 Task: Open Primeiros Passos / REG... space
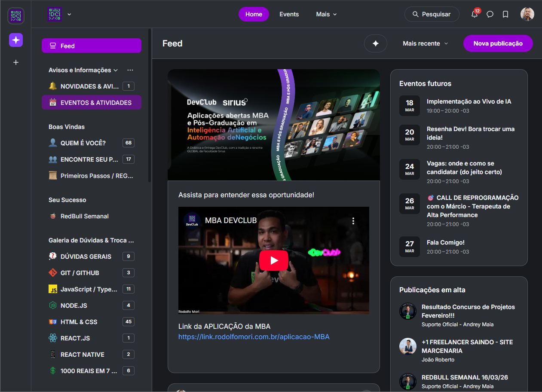tap(92, 176)
